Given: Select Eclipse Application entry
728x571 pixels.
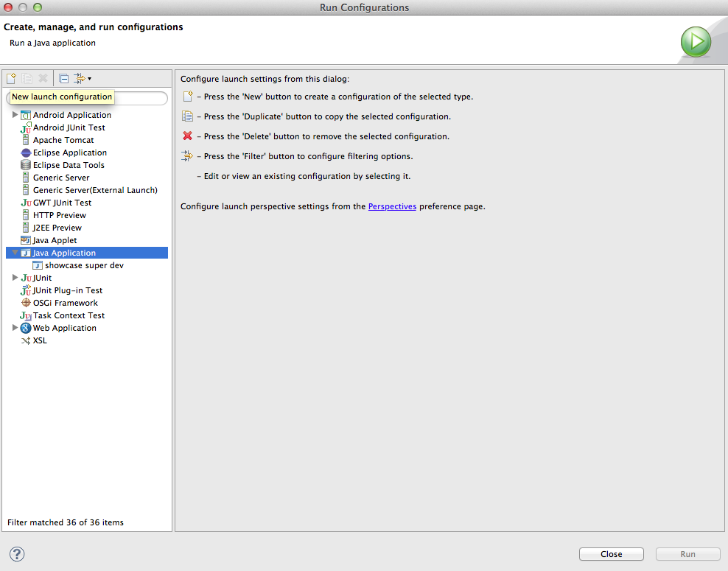Looking at the screenshot, I should (x=70, y=153).
